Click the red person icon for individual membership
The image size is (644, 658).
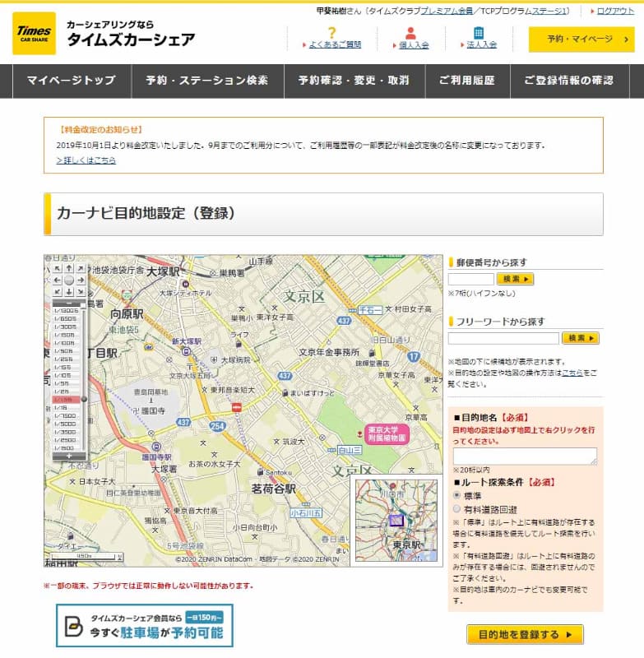[410, 33]
